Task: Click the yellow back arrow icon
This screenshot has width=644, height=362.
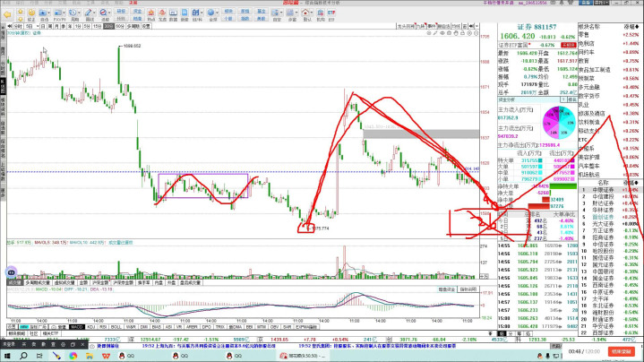Action: [7, 15]
